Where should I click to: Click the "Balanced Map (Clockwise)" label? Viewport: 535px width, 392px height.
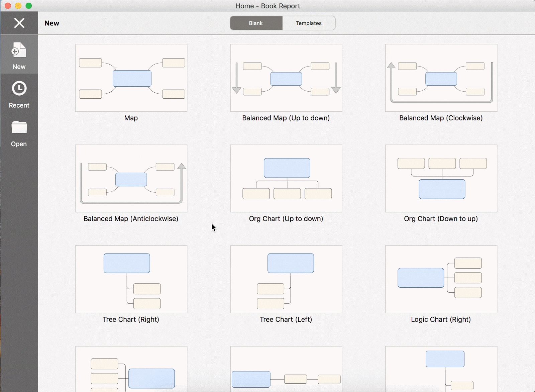[x=441, y=118]
